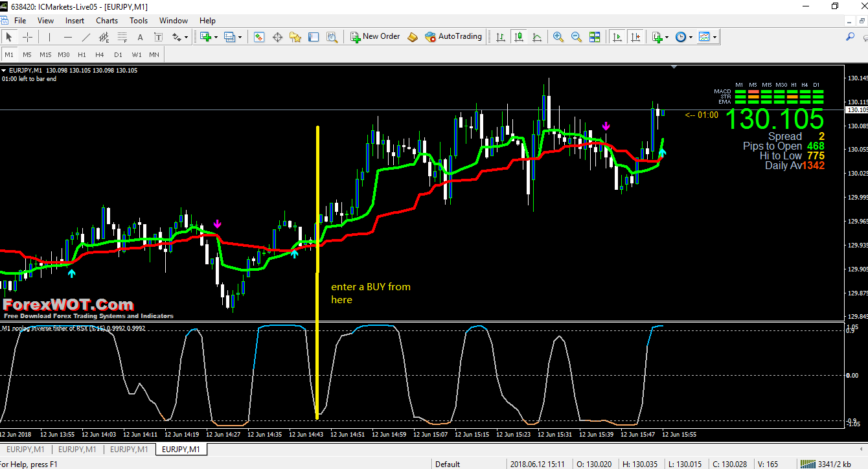Pick the trendline drawing tool

click(x=86, y=37)
